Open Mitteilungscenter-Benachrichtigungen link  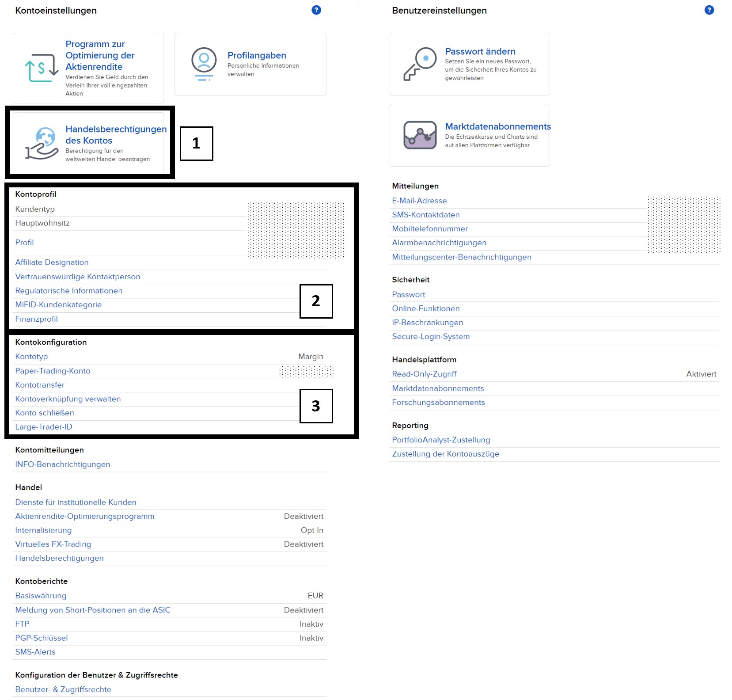pyautogui.click(x=462, y=257)
